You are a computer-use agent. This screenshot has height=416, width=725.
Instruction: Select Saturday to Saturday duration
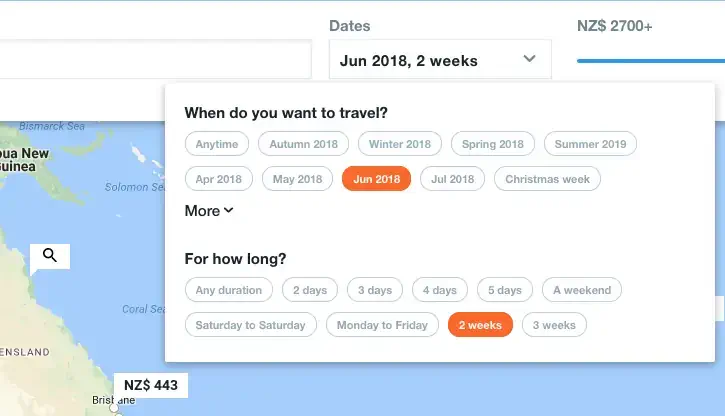pos(251,325)
